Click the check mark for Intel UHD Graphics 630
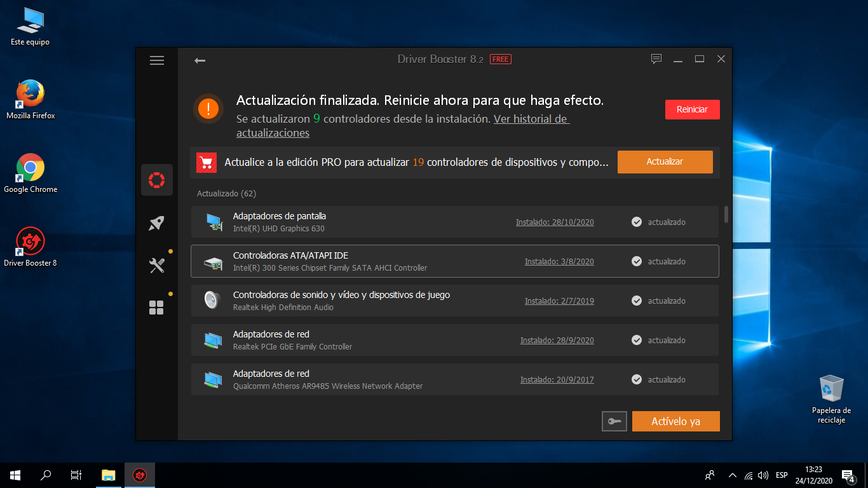The width and height of the screenshot is (868, 488). click(x=637, y=222)
